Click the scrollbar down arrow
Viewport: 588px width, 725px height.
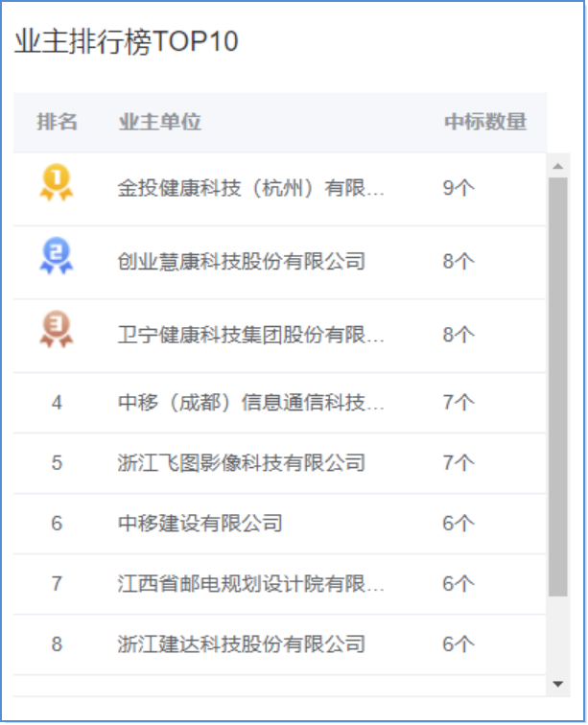[558, 684]
